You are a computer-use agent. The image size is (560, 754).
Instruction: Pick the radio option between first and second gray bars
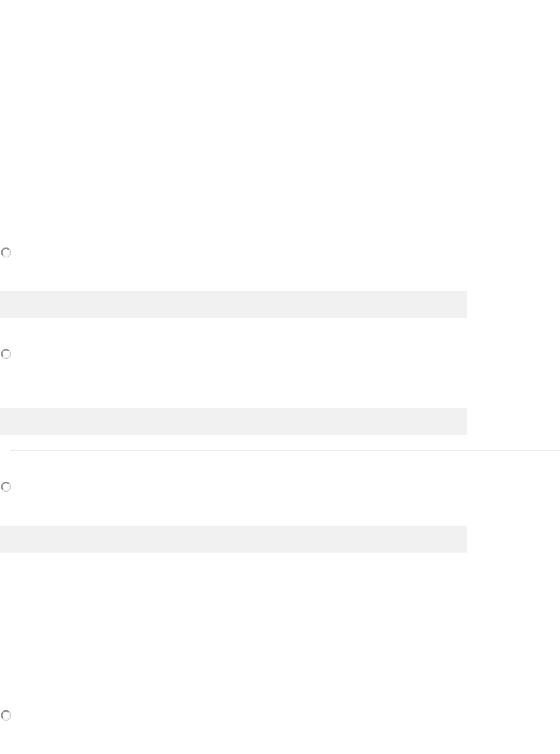[6, 355]
